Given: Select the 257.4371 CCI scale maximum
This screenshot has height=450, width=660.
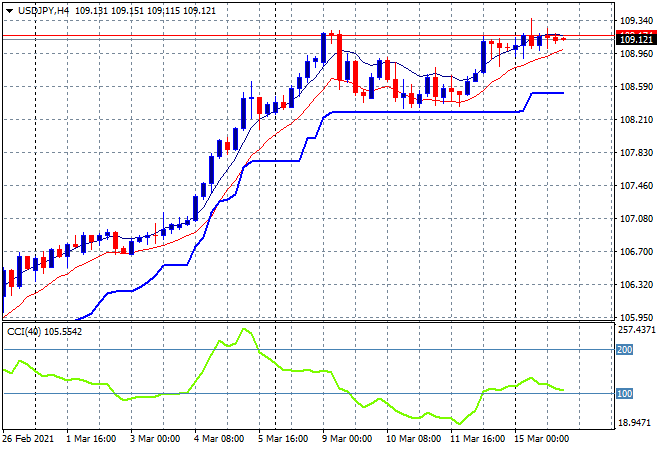Looking at the screenshot, I should (x=636, y=330).
